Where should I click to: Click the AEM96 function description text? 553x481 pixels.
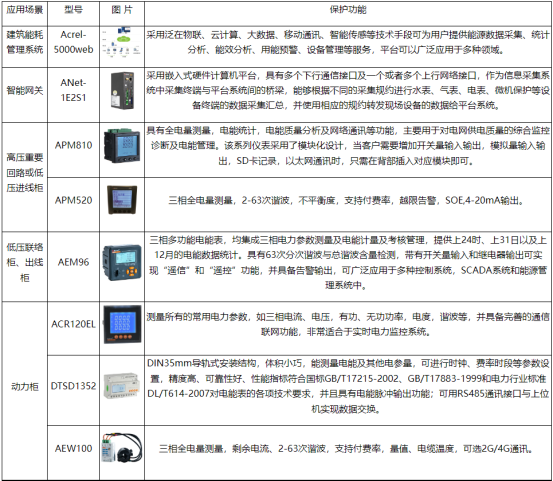point(348,262)
